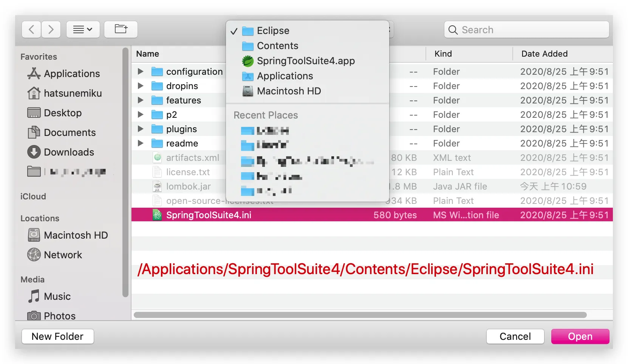Open Applications in Favorites sidebar

71,74
